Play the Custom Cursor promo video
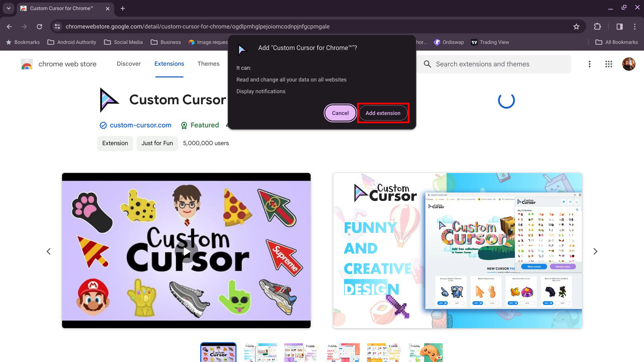 [186, 251]
